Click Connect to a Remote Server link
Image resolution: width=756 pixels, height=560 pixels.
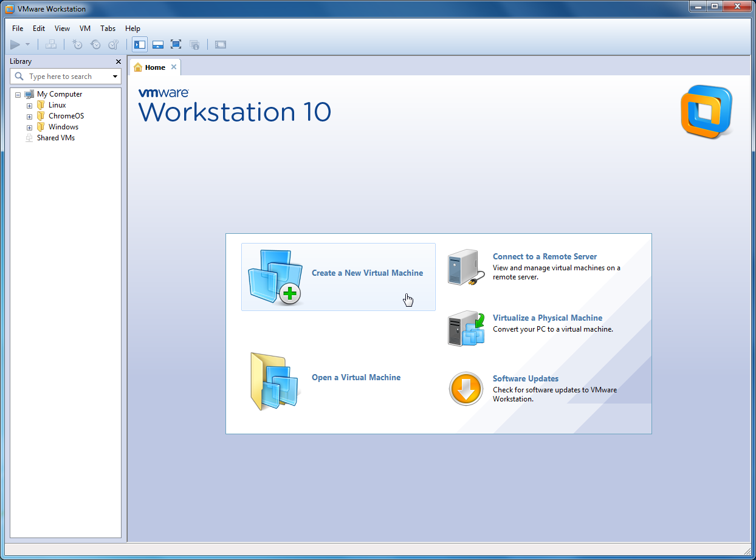[545, 256]
